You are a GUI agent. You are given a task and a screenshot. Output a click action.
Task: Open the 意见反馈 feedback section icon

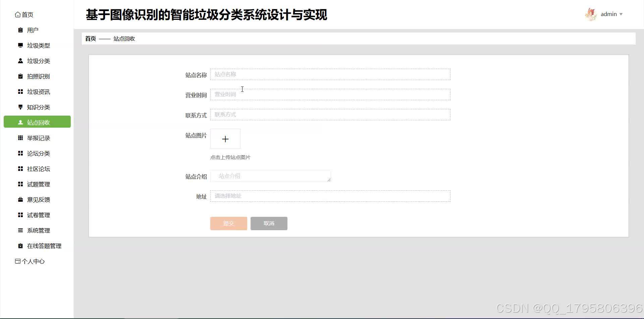tap(20, 199)
